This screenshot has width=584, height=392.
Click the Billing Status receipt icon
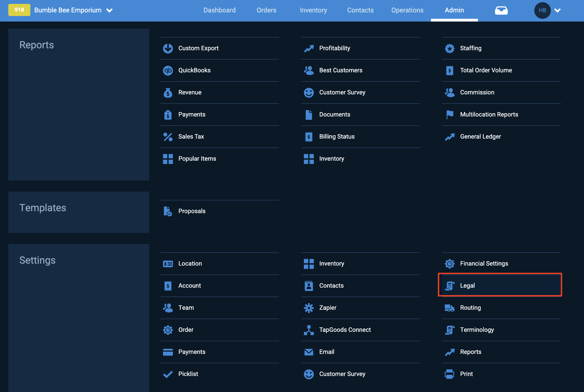click(x=309, y=137)
